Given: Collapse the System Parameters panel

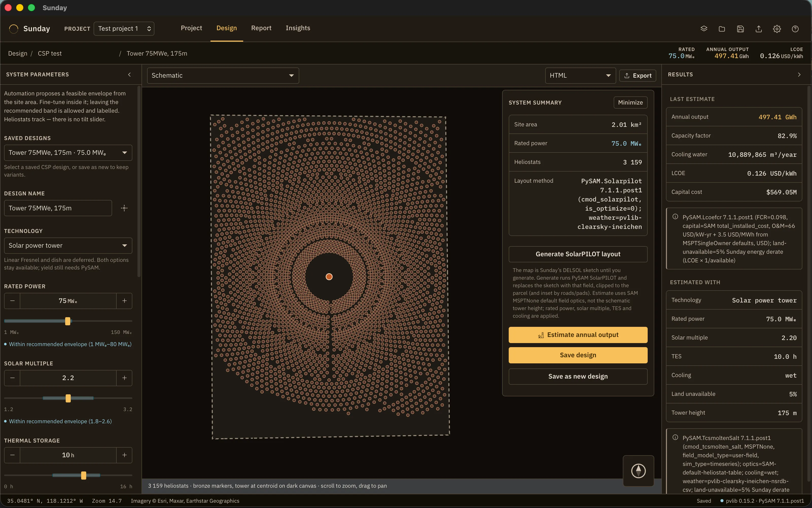Looking at the screenshot, I should [130, 75].
